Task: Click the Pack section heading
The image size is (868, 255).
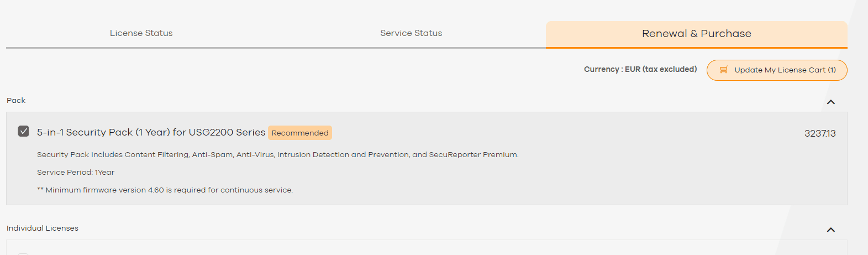Action: tap(16, 100)
